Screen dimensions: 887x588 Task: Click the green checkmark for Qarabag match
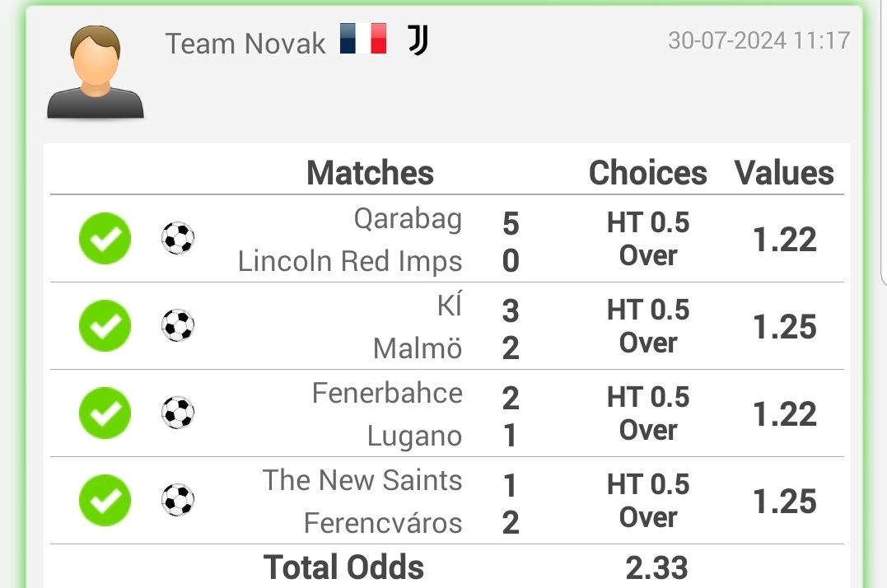tap(105, 239)
